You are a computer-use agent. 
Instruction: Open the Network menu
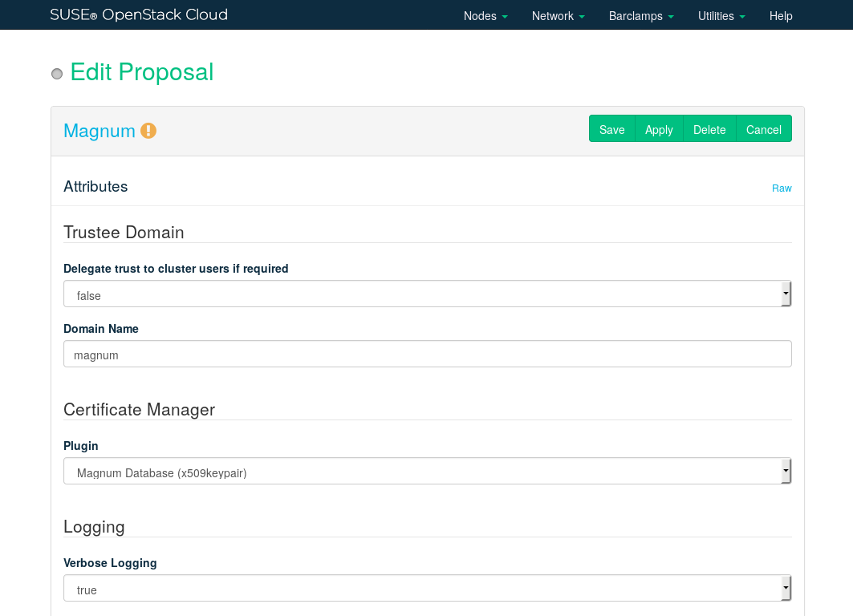click(558, 16)
